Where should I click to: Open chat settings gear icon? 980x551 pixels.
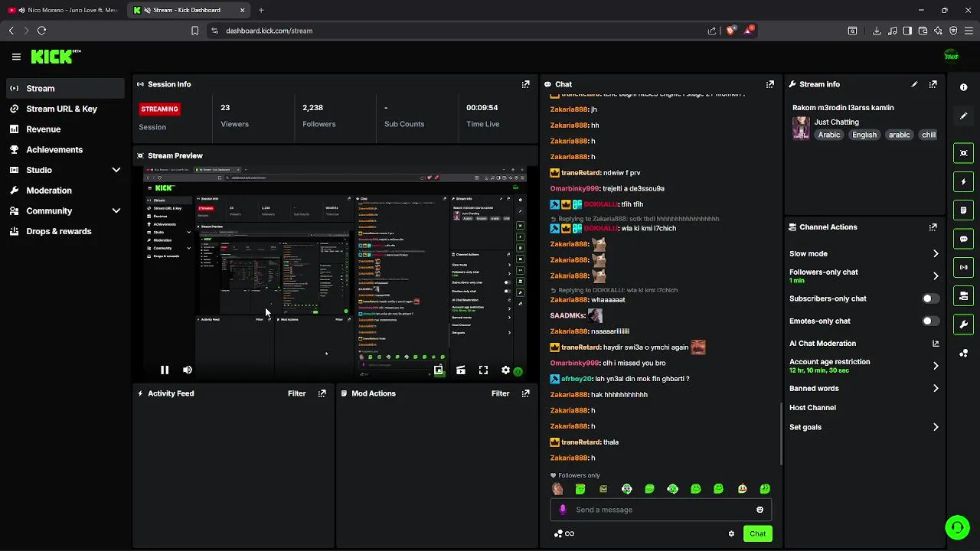(x=731, y=533)
